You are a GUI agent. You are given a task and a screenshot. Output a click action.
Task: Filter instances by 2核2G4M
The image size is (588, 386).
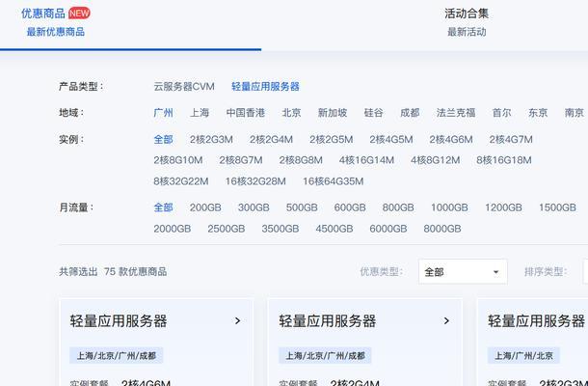[x=272, y=139]
